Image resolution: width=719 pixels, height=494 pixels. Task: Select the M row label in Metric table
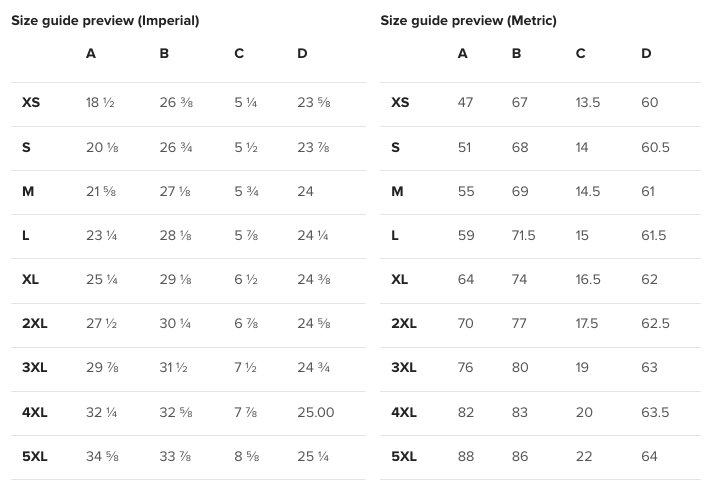point(397,192)
